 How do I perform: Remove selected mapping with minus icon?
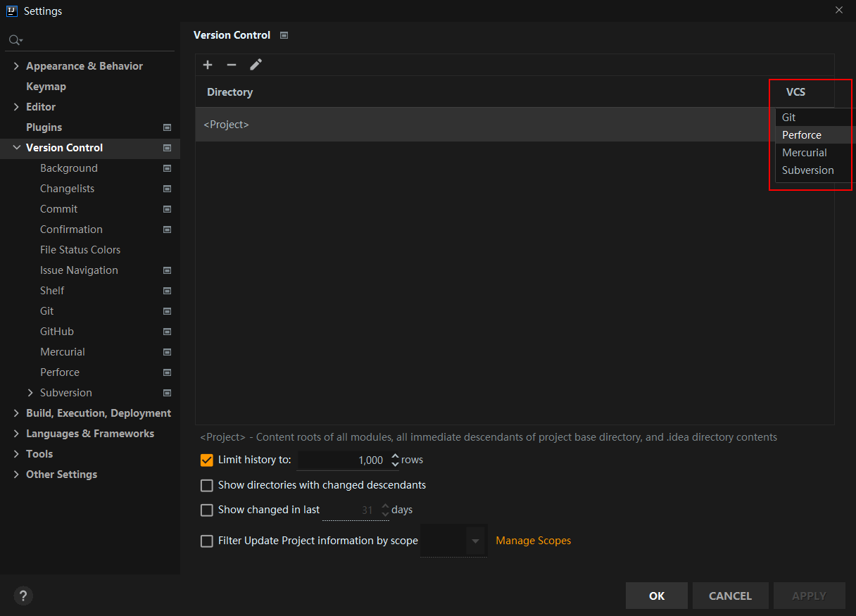point(232,65)
